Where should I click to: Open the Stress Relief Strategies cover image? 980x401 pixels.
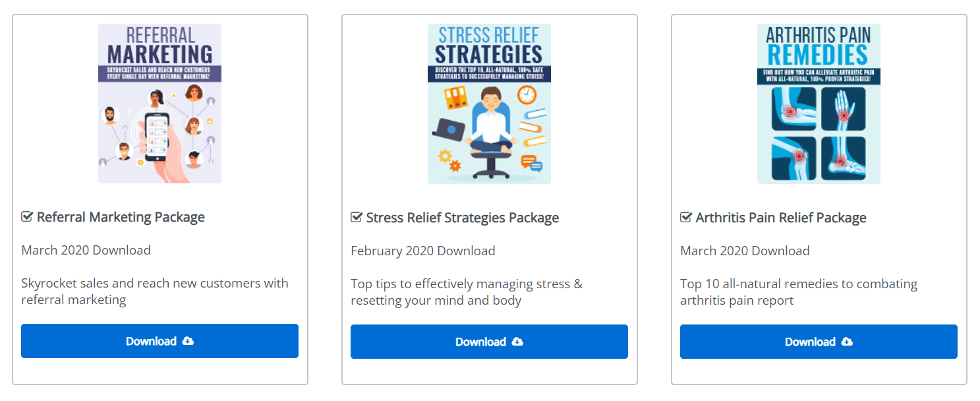click(489, 104)
